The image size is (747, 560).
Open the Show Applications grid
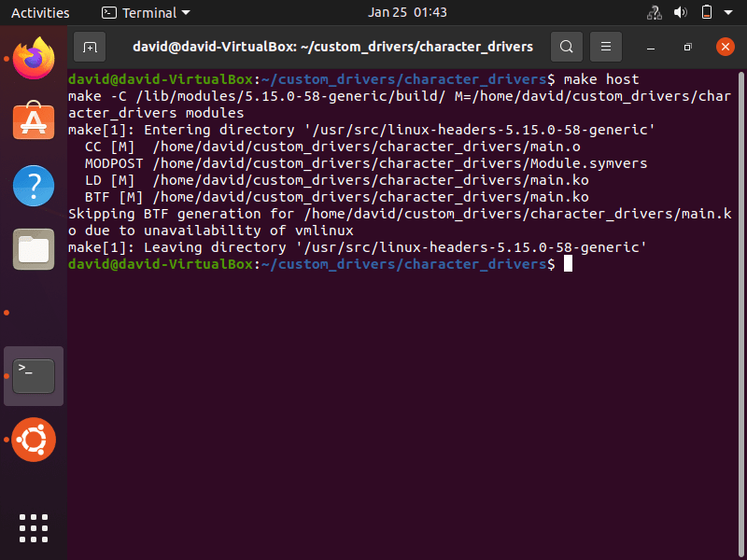click(34, 528)
